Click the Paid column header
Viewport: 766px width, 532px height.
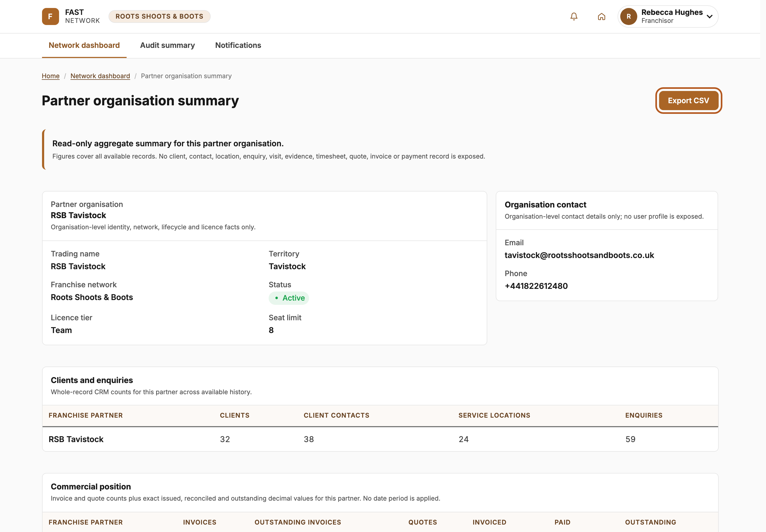[x=562, y=522]
